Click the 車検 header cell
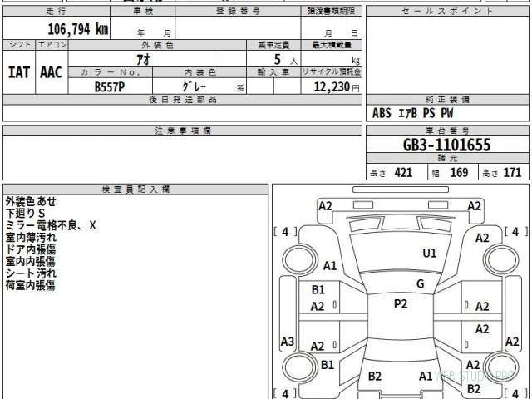Screen dimensions: 532x399 [143, 11]
